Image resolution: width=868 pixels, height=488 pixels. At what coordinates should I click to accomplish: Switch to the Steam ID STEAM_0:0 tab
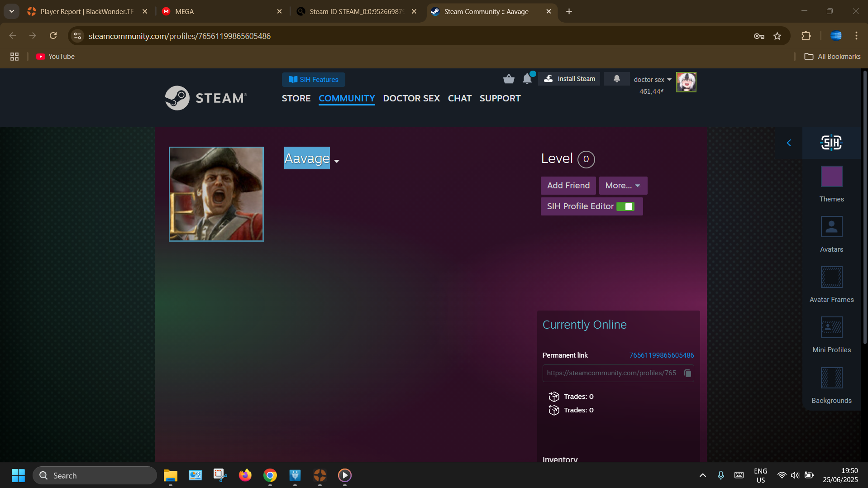pyautogui.click(x=357, y=11)
